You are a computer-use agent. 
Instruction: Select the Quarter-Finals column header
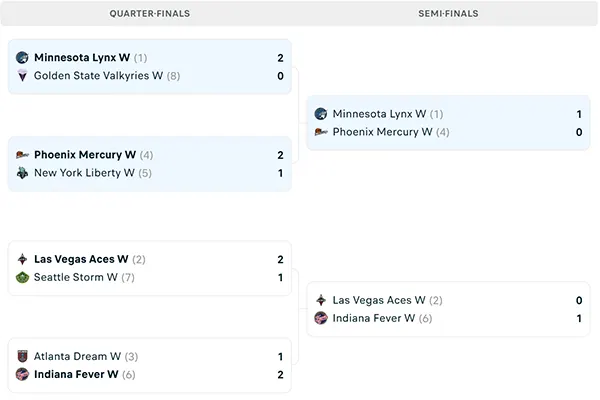[x=149, y=14]
